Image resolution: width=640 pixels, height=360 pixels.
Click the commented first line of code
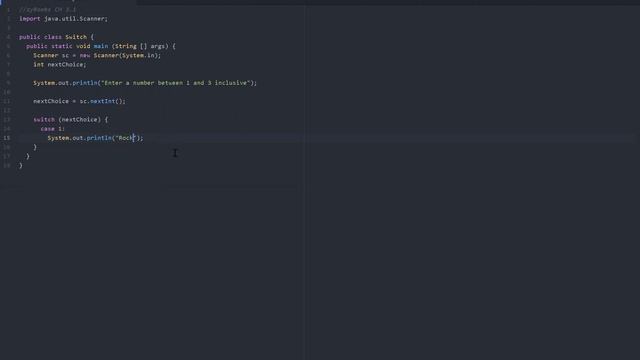pos(47,9)
